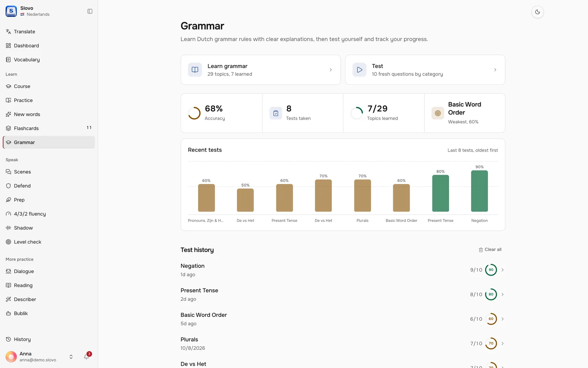The width and height of the screenshot is (588, 368).
Task: Click the weakest topic target icon
Action: pos(438,113)
